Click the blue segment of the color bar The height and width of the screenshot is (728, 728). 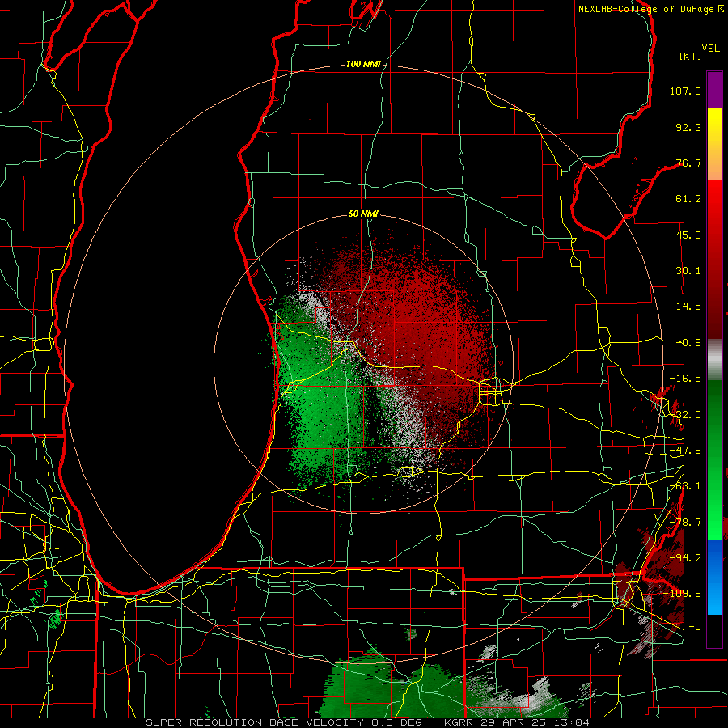click(x=714, y=577)
